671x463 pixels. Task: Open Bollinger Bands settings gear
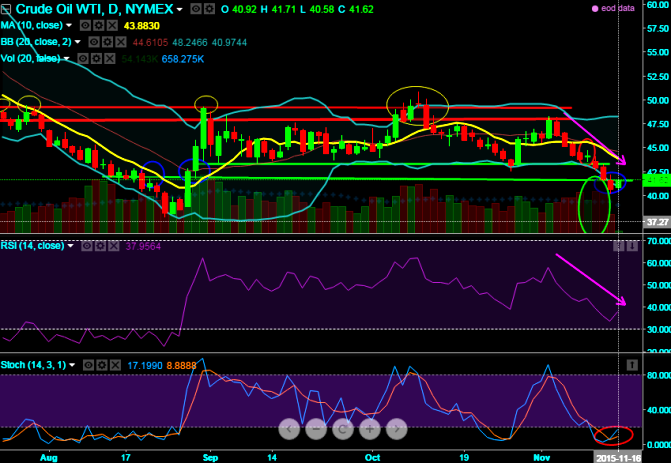[108, 42]
